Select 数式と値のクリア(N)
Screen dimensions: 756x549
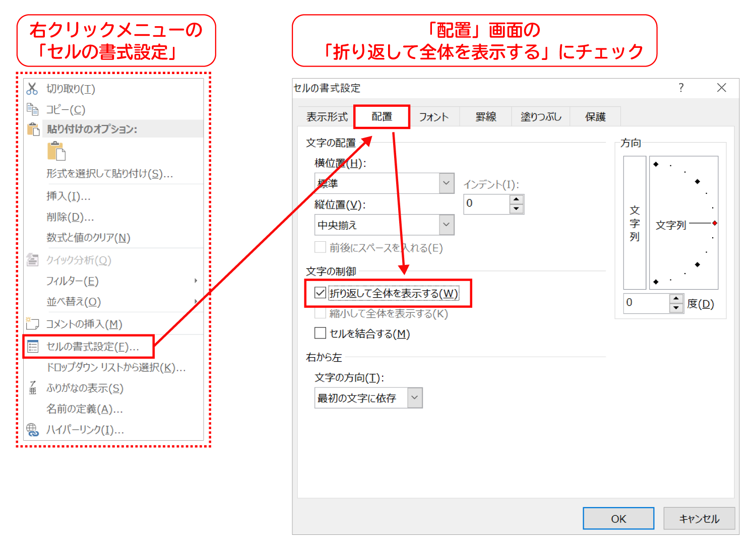click(x=88, y=238)
